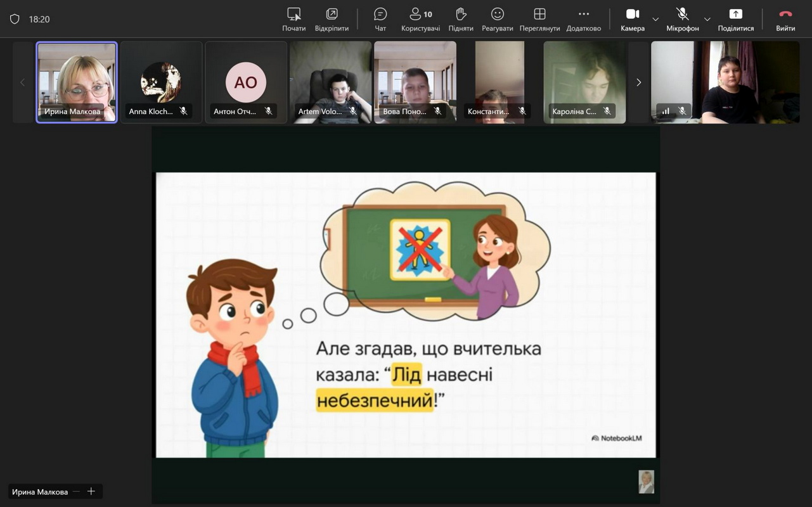Toggle the camera (Камера) on or off
This screenshot has width=812, height=507.
632,18
